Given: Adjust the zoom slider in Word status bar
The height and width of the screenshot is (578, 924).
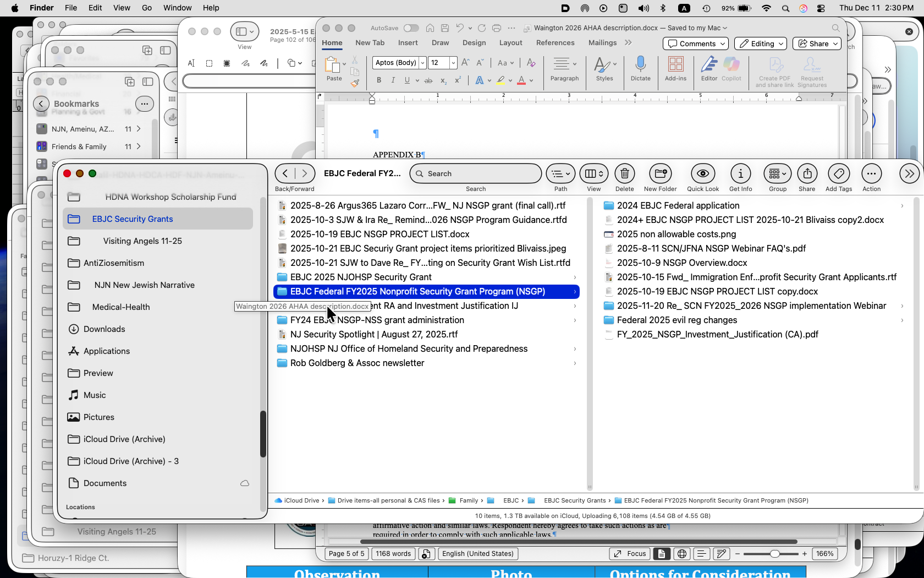Looking at the screenshot, I should click(774, 554).
